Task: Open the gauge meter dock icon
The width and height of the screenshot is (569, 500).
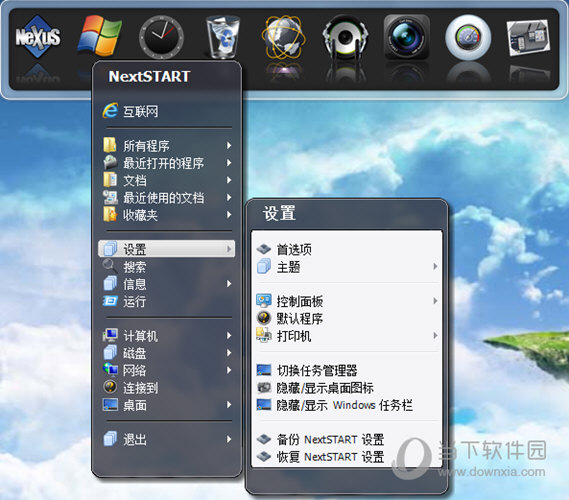Action: pos(468,37)
